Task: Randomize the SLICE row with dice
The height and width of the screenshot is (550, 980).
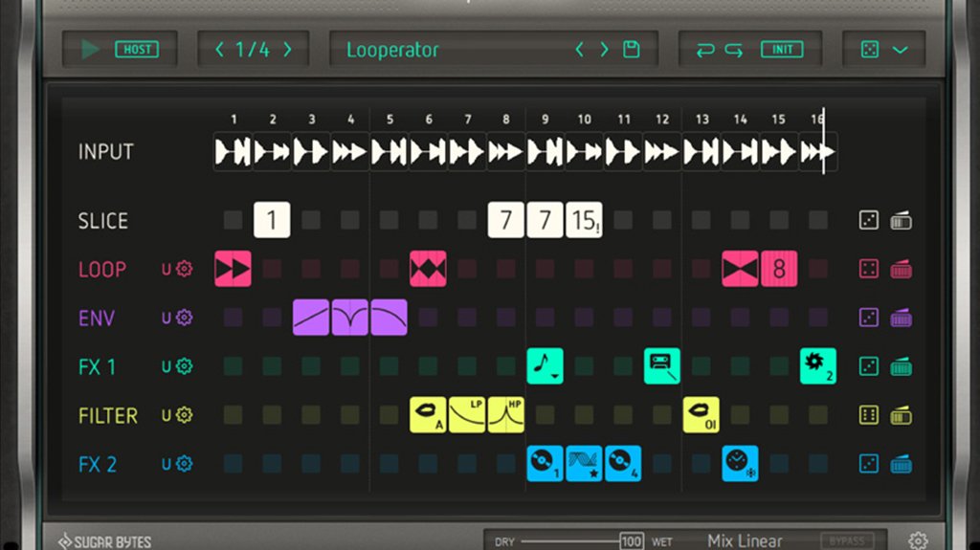Action: coord(869,220)
